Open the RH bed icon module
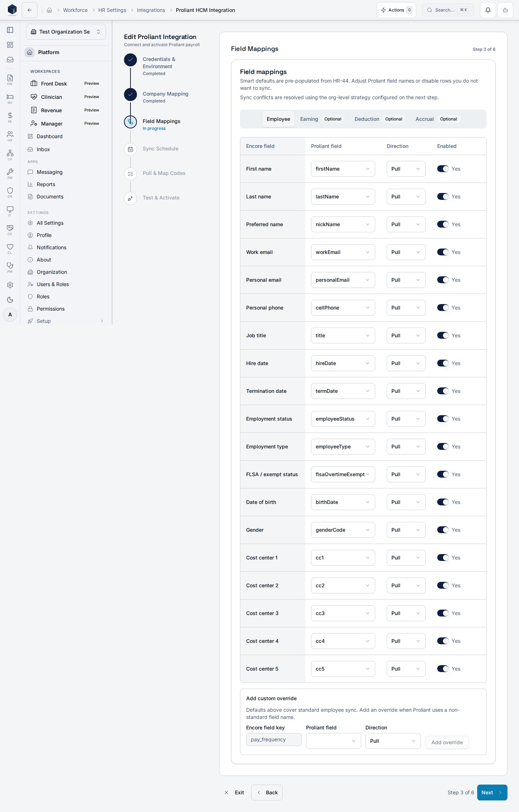Screen dimensions: 519x812 pos(10,98)
